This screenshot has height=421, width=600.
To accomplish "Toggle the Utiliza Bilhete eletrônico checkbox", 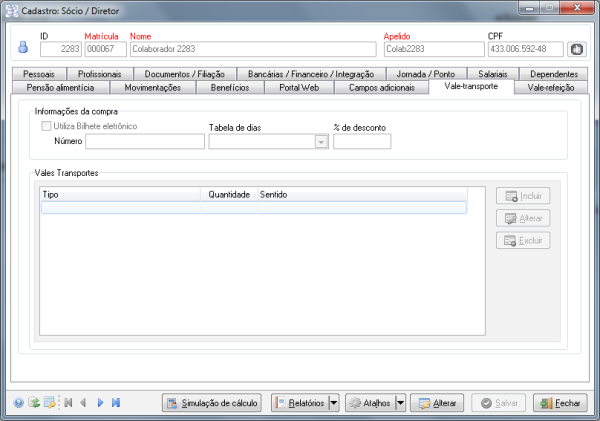I will (x=46, y=126).
